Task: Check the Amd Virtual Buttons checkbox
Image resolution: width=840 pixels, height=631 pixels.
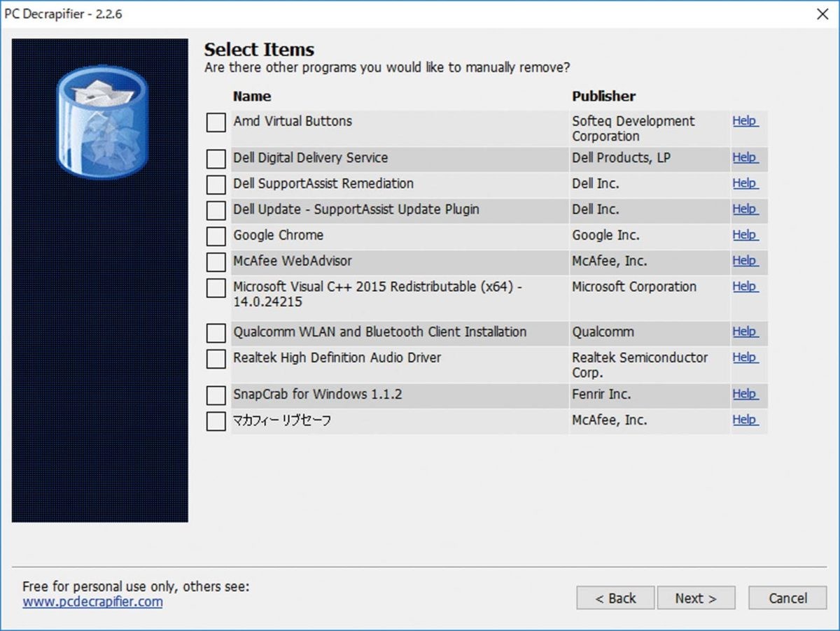Action: (x=216, y=123)
